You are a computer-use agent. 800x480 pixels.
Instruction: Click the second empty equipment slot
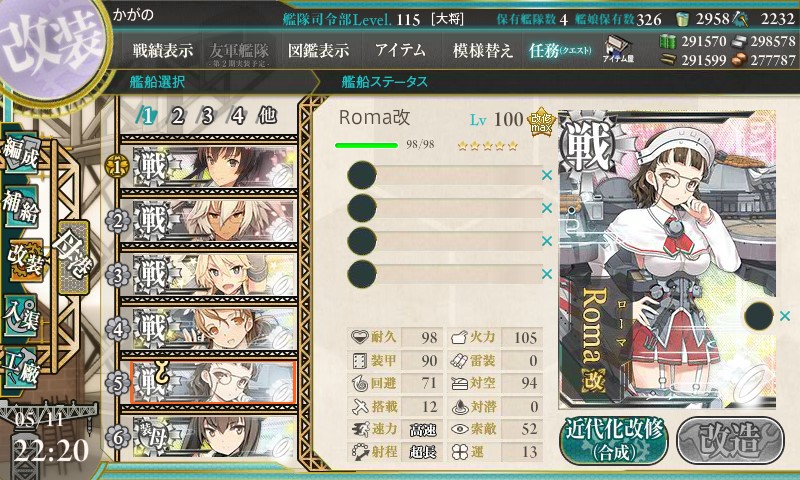coord(444,208)
